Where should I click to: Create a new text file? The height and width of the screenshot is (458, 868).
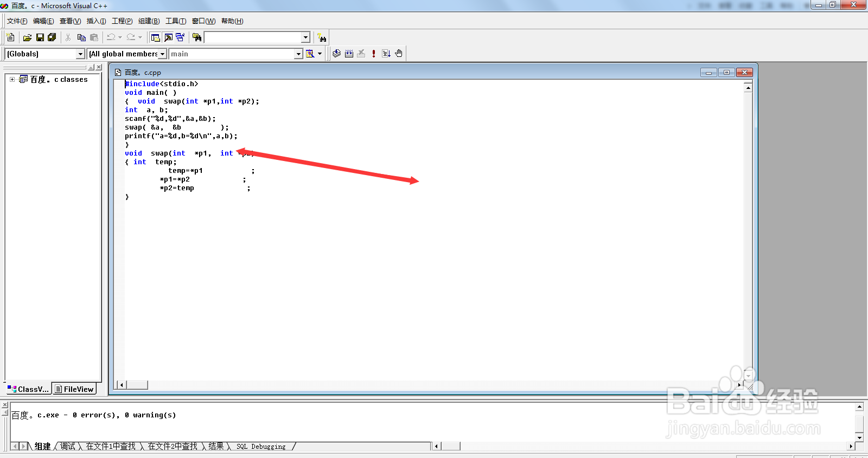click(10, 37)
